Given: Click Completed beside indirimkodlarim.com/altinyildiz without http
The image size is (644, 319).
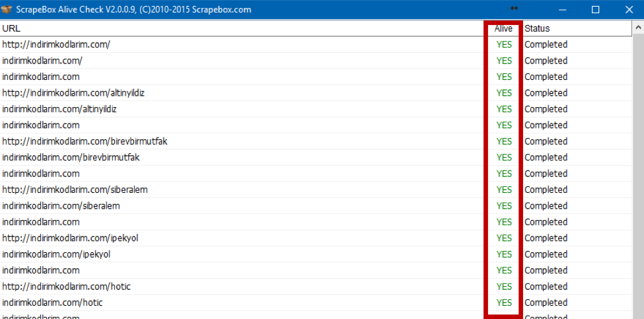Looking at the screenshot, I should pyautogui.click(x=546, y=109).
